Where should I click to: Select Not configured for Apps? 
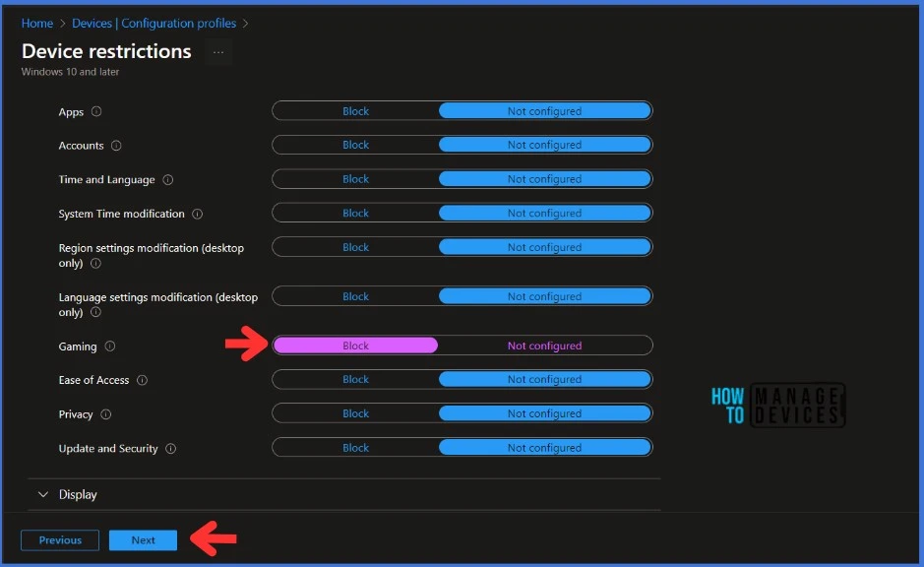coord(544,111)
